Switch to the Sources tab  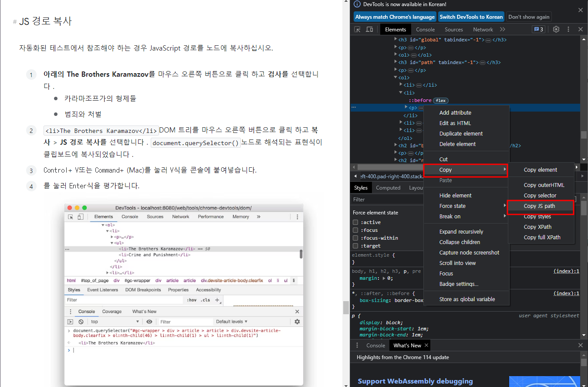point(454,30)
